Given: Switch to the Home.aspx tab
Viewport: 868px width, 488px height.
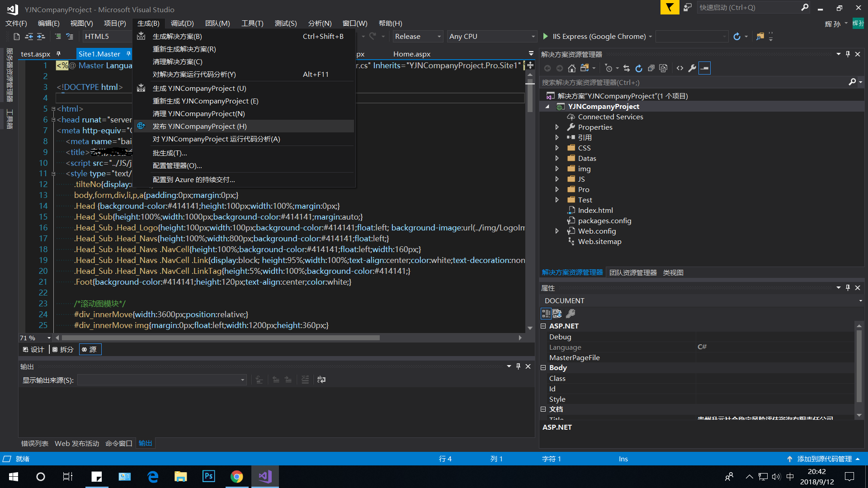Looking at the screenshot, I should pyautogui.click(x=411, y=54).
